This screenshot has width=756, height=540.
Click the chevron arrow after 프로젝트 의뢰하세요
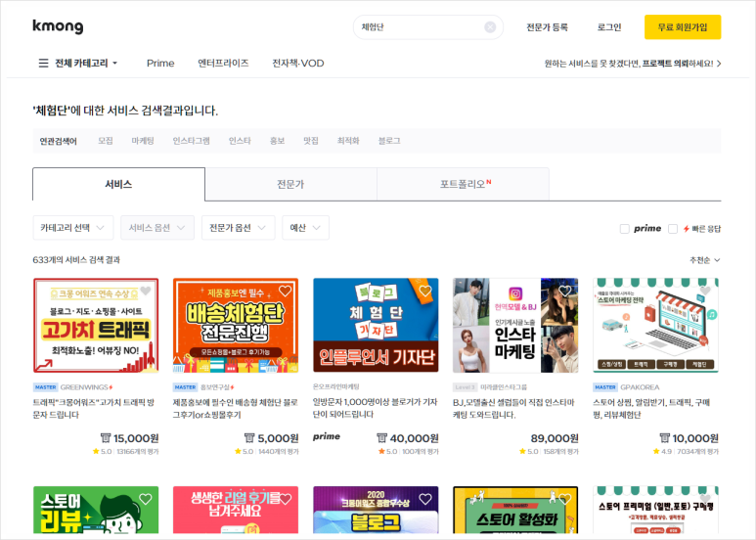click(719, 64)
